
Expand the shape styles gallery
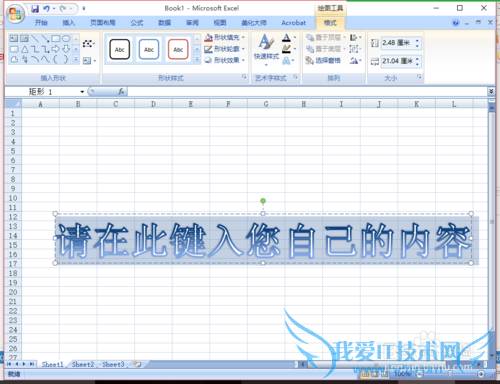[197, 60]
